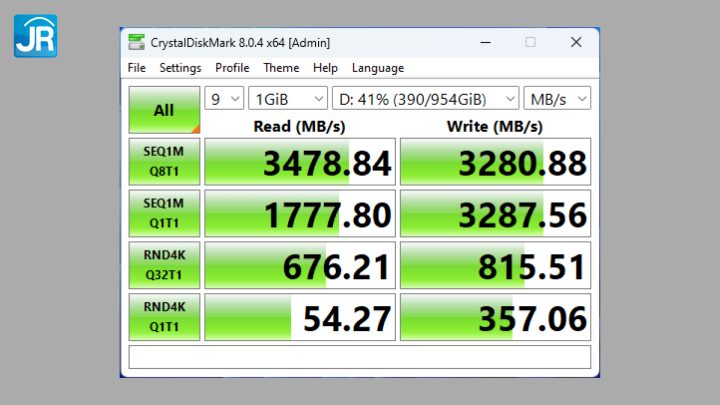
Task: Open the drive D: selection dropdown
Action: click(x=426, y=99)
